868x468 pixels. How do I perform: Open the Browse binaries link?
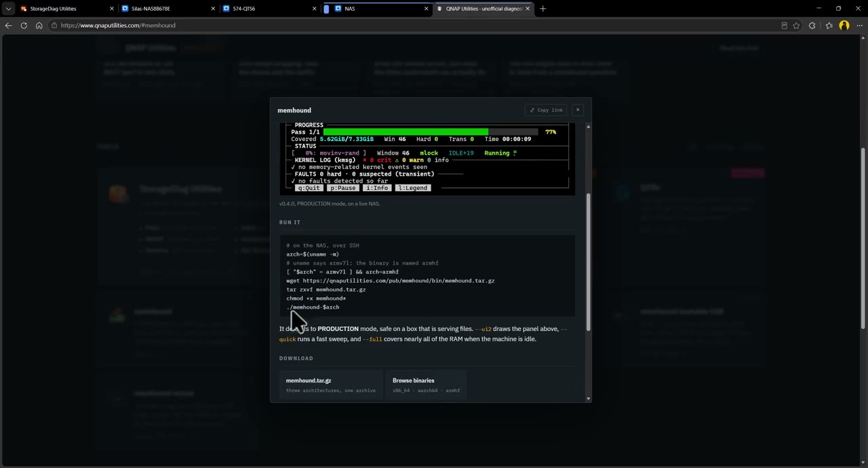coord(426,385)
